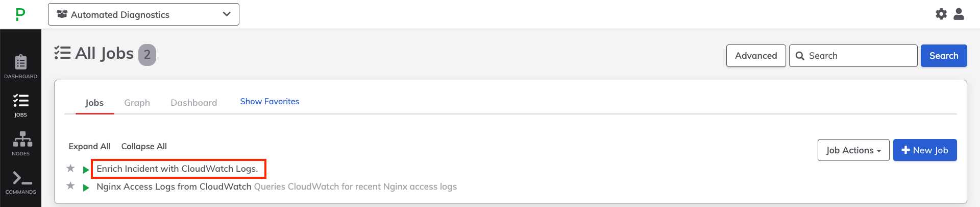The height and width of the screenshot is (207, 980).
Task: Expand All job groups
Action: click(x=89, y=146)
